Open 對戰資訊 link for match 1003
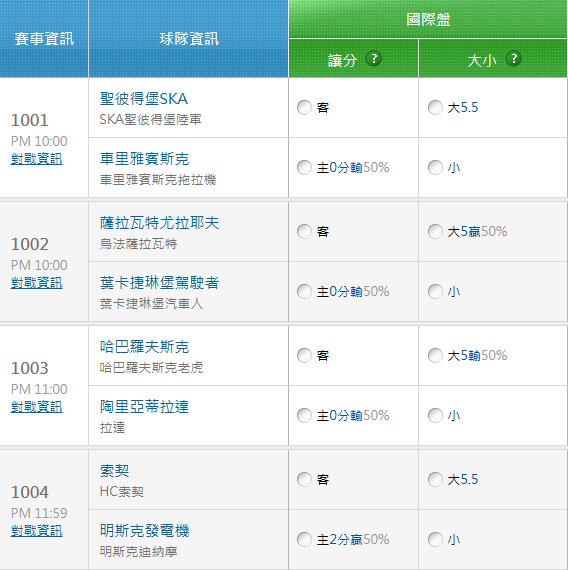Image resolution: width=568 pixels, height=570 pixels. pos(37,407)
